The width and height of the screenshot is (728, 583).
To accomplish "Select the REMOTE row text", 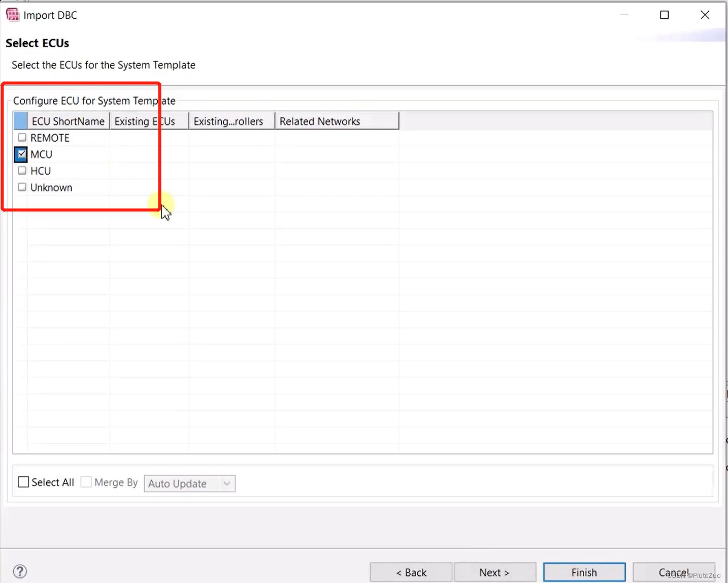I will click(x=50, y=138).
